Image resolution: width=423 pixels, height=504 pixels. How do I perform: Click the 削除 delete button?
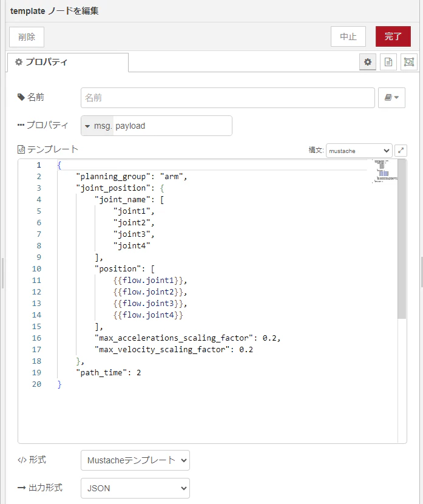point(27,37)
